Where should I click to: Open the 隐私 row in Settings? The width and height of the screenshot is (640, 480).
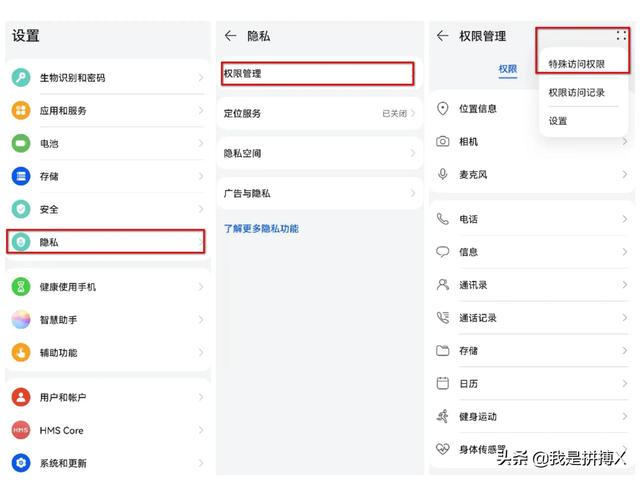(106, 242)
